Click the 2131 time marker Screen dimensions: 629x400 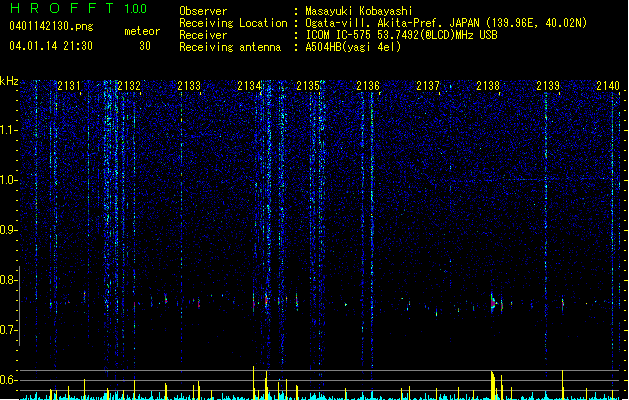69,86
